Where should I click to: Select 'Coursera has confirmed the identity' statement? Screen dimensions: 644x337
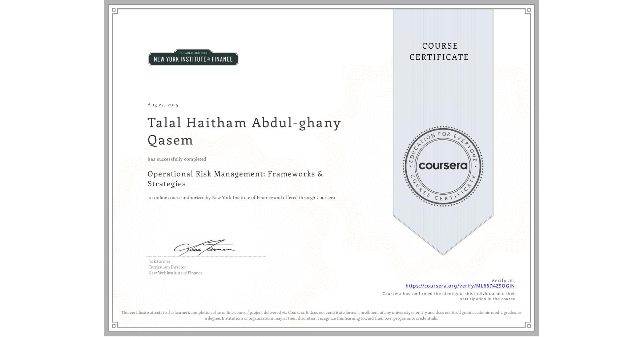click(449, 293)
